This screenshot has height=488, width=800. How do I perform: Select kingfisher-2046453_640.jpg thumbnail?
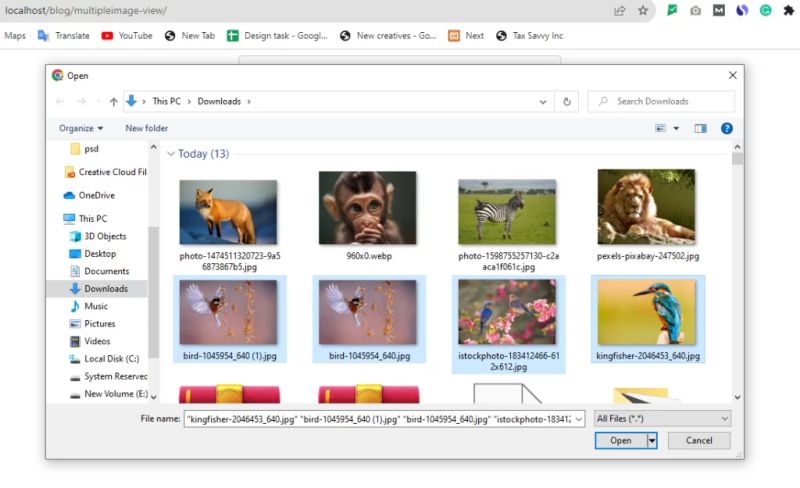(x=646, y=312)
